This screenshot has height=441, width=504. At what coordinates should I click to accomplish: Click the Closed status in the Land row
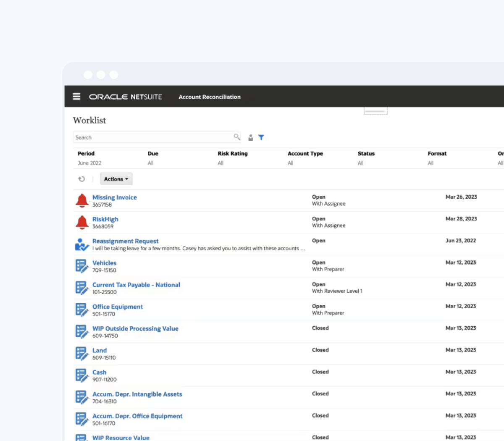click(x=320, y=350)
